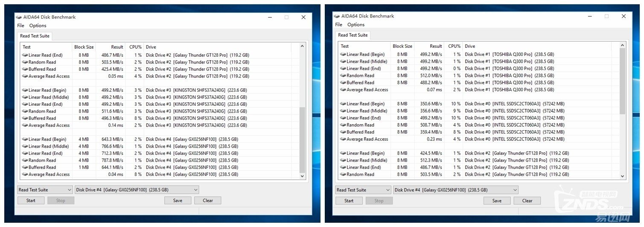644x227 pixels.
Task: Click disk icon of TOSHIBA Linear Read (Middle) row
Action: [343, 61]
